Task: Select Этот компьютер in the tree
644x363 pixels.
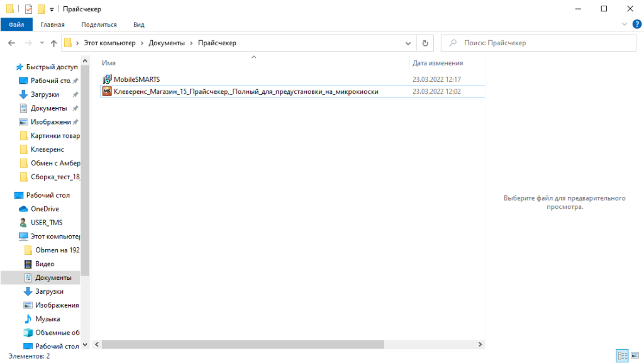Action: click(x=55, y=237)
